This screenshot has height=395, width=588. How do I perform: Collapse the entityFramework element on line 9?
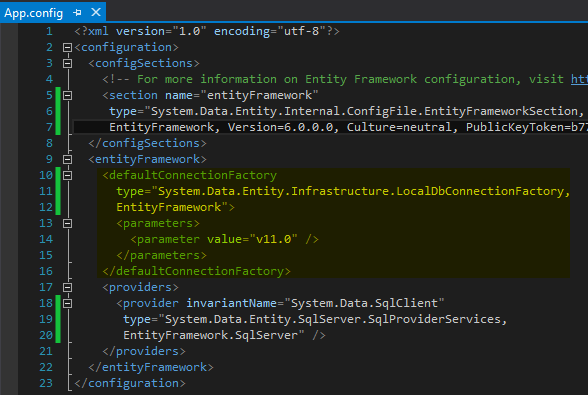pyautogui.click(x=68, y=159)
